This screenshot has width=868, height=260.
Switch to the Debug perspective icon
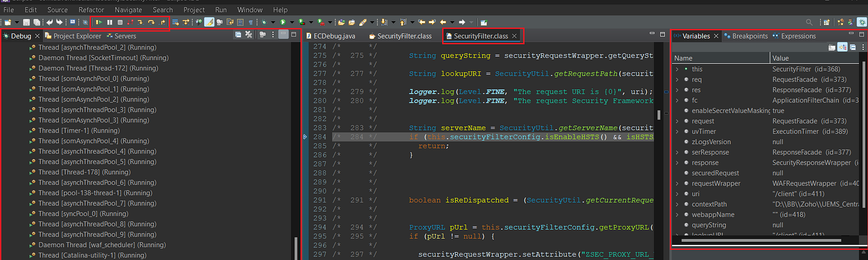(861, 22)
